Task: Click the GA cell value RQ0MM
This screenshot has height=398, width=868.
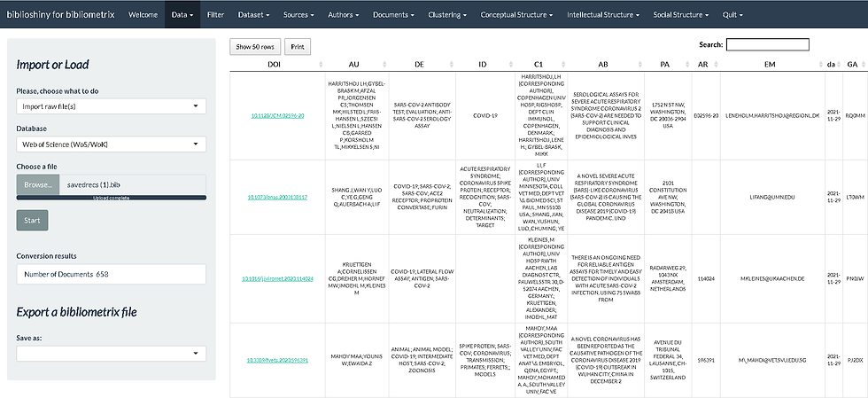Action: pyautogui.click(x=855, y=115)
